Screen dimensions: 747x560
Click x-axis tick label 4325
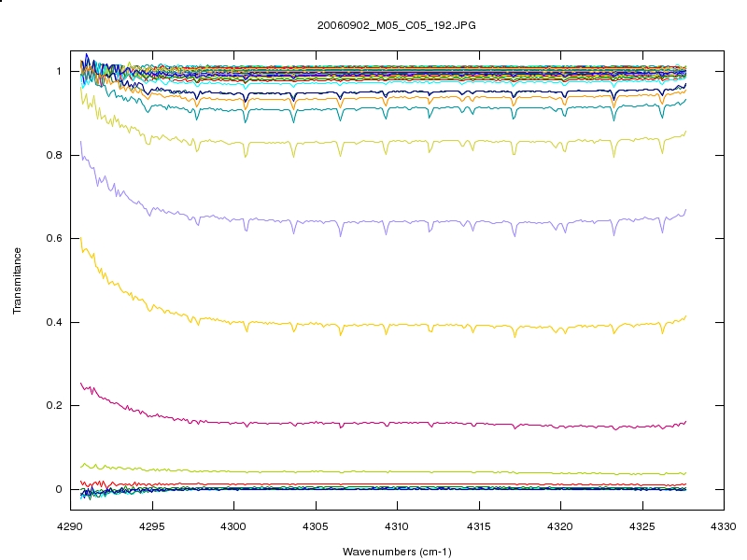pos(642,526)
